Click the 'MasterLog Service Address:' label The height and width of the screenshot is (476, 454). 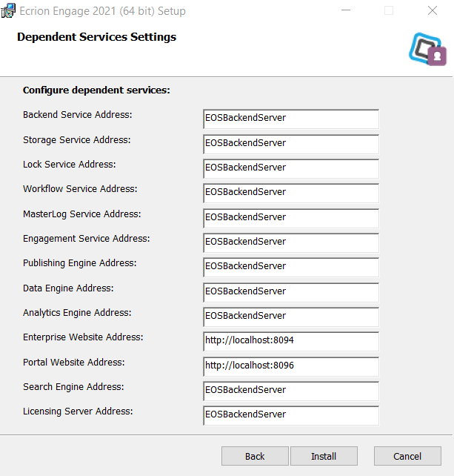click(82, 214)
